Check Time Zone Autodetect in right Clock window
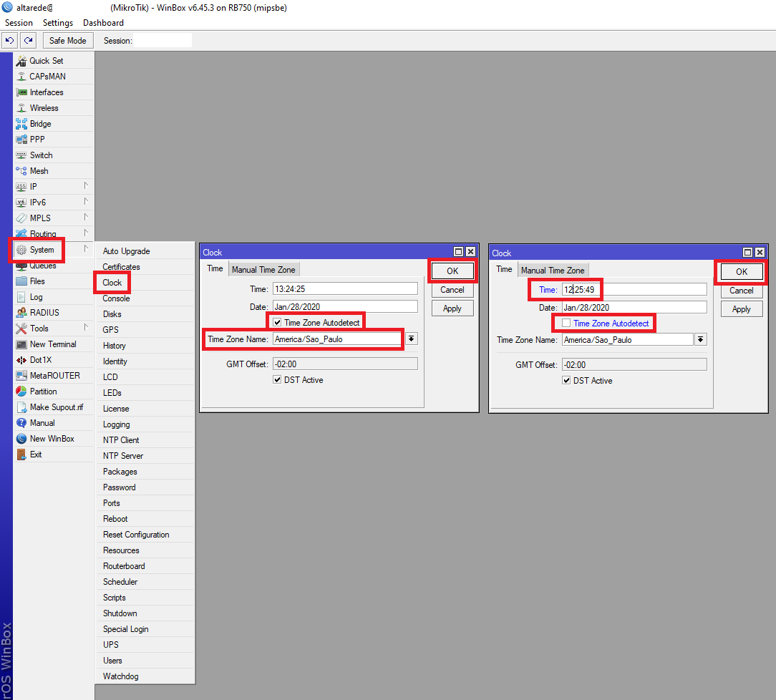 tap(566, 323)
